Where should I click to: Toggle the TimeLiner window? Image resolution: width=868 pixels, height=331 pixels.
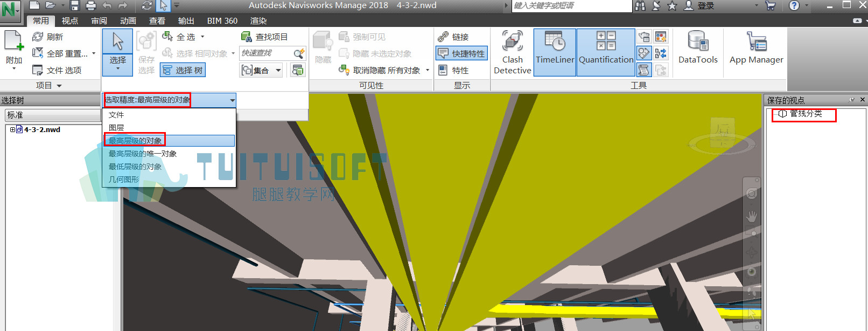pos(555,52)
